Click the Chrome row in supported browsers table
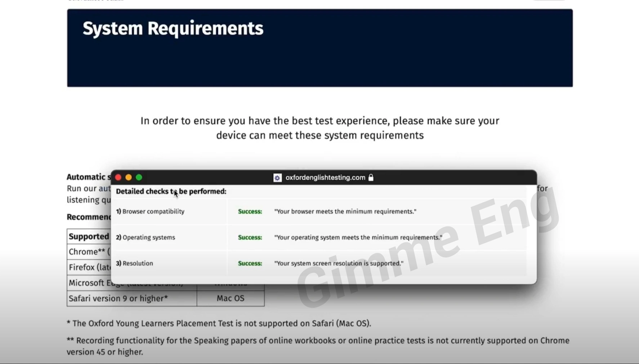This screenshot has height=364, width=639. coord(89,252)
